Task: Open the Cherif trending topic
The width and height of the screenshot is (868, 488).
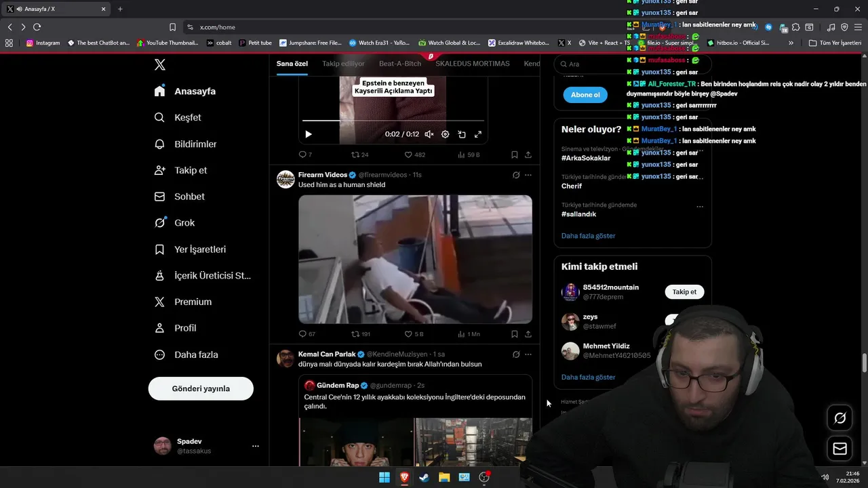Action: coord(572,186)
